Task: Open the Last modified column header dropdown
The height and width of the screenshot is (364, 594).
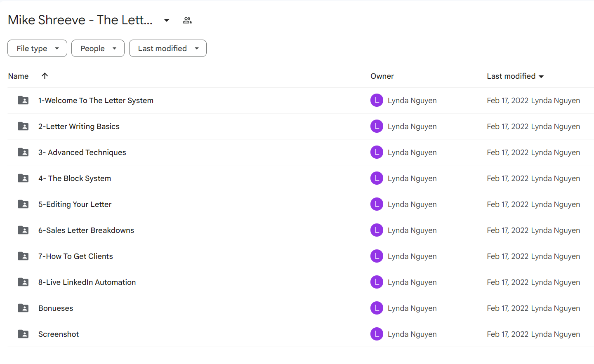Action: coord(515,76)
